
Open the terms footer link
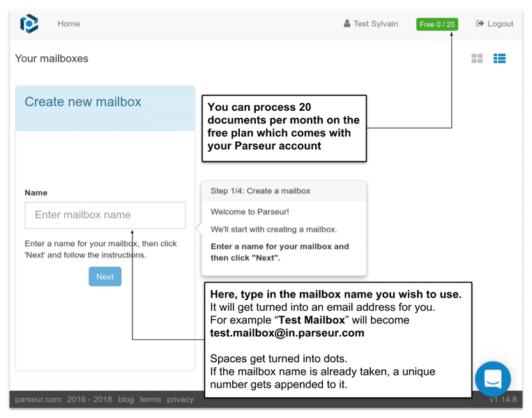(150, 400)
